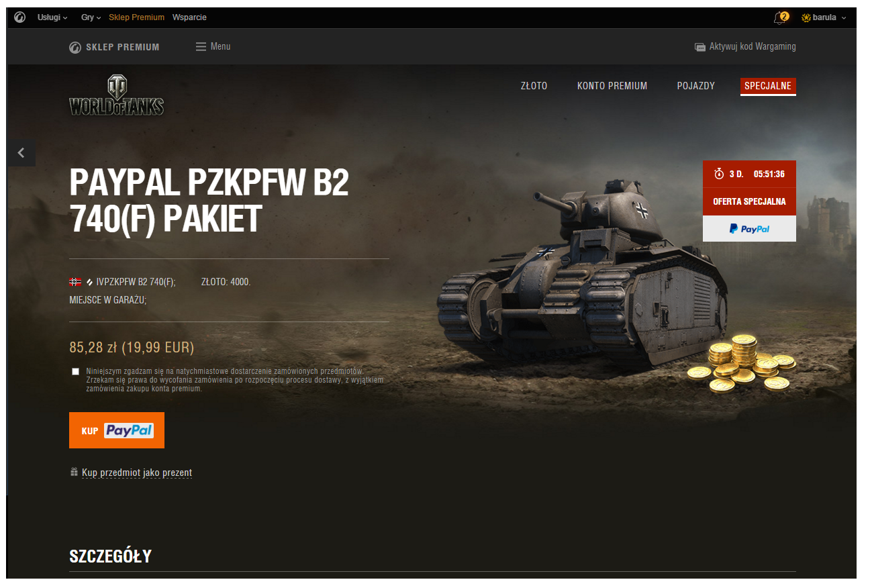
Task: Click the KUP PayPal button
Action: (x=117, y=430)
